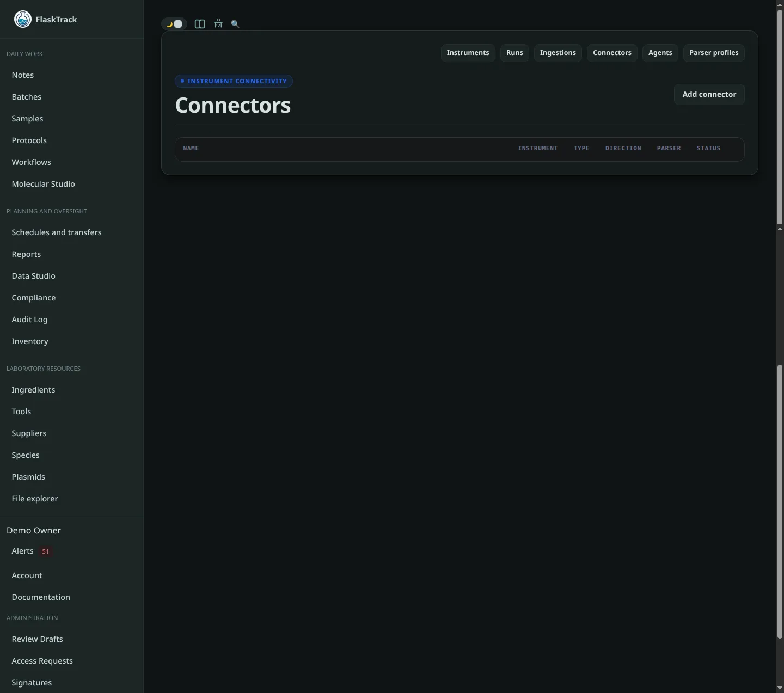Open the Tools page
The width and height of the screenshot is (784, 693).
tap(71, 412)
